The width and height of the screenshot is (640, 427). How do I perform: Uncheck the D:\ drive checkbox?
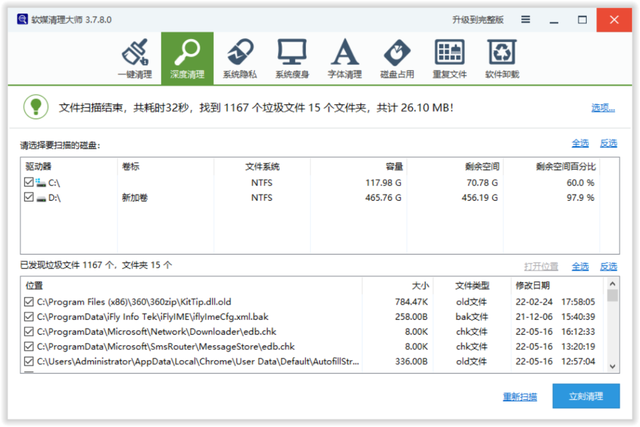tap(29, 197)
